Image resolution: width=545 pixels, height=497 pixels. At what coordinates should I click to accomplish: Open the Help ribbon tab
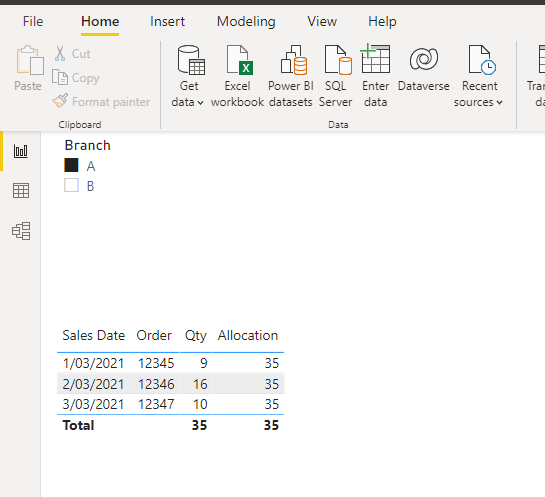pos(382,22)
